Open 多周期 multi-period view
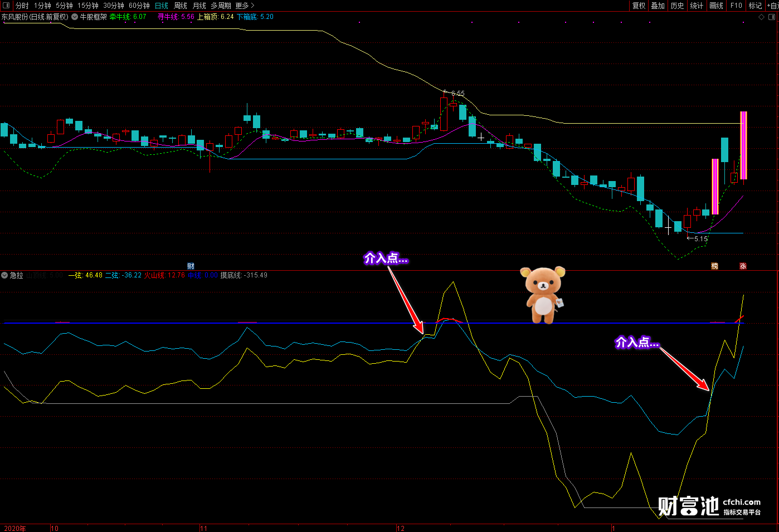 pyautogui.click(x=221, y=6)
